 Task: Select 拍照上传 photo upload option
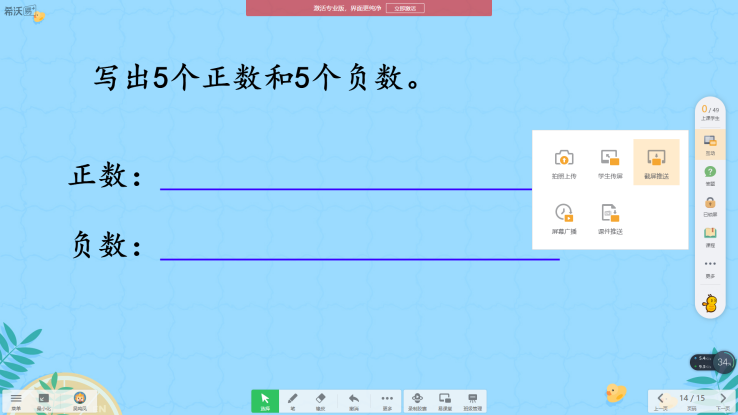(x=564, y=163)
